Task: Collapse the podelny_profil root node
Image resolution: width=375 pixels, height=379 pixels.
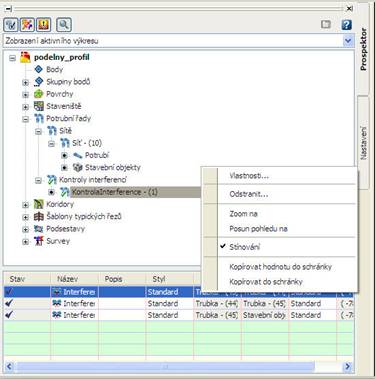Action: point(12,58)
